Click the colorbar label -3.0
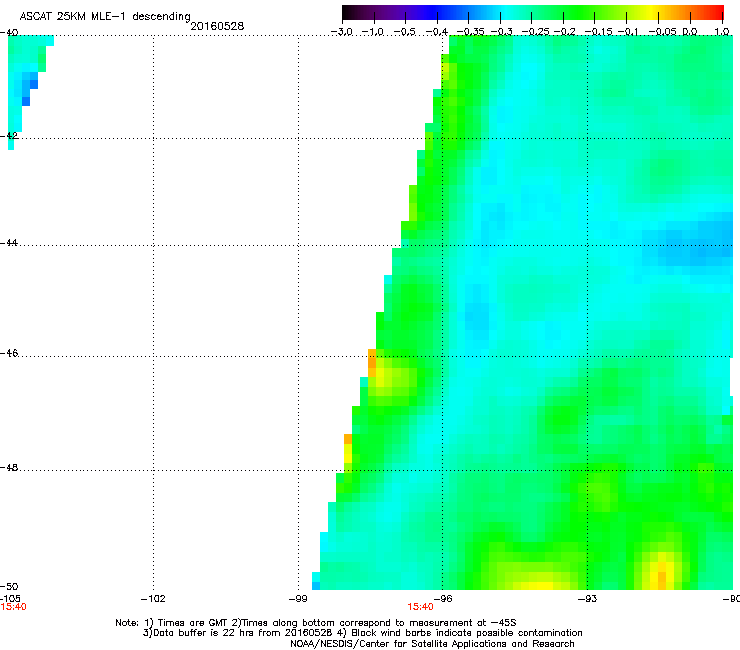 341,32
